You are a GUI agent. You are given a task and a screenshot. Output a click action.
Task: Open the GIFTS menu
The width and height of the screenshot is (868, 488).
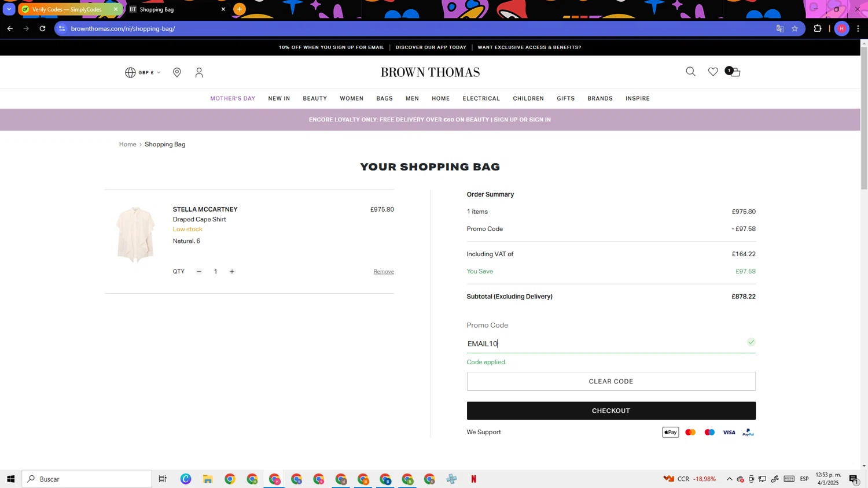coord(565,98)
